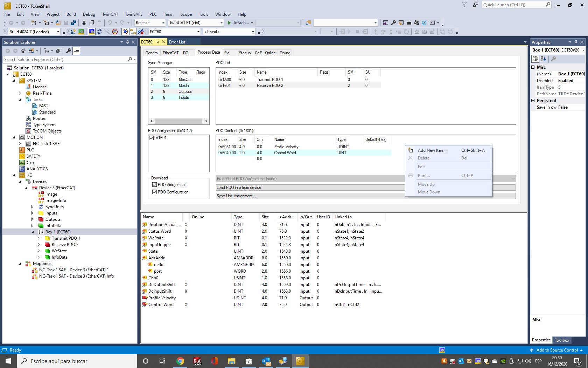Toggle the 0x1601 PDO Assignment checkbox
Viewport: 588px width, 368px height.
[x=152, y=138]
